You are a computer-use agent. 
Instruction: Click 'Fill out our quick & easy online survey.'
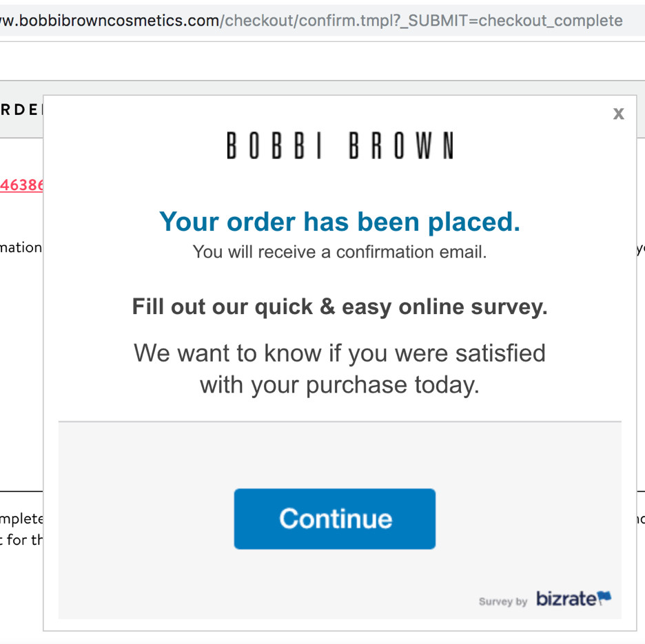(x=340, y=307)
